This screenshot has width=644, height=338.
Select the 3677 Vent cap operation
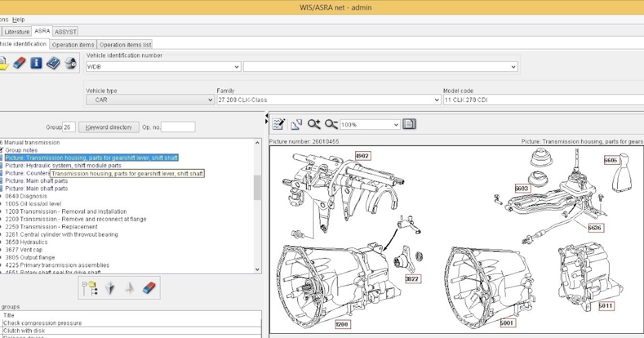pyautogui.click(x=25, y=249)
